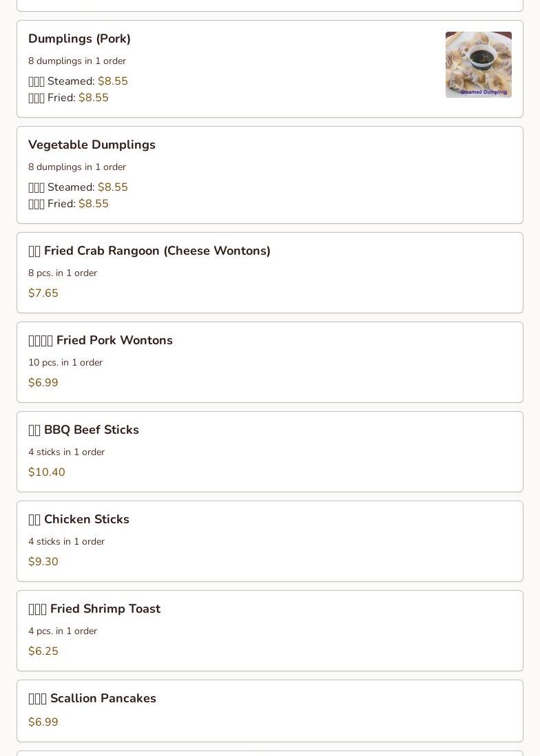Click the $9.30 Chicken Sticks price
This screenshot has width=540, height=756.
tap(43, 562)
